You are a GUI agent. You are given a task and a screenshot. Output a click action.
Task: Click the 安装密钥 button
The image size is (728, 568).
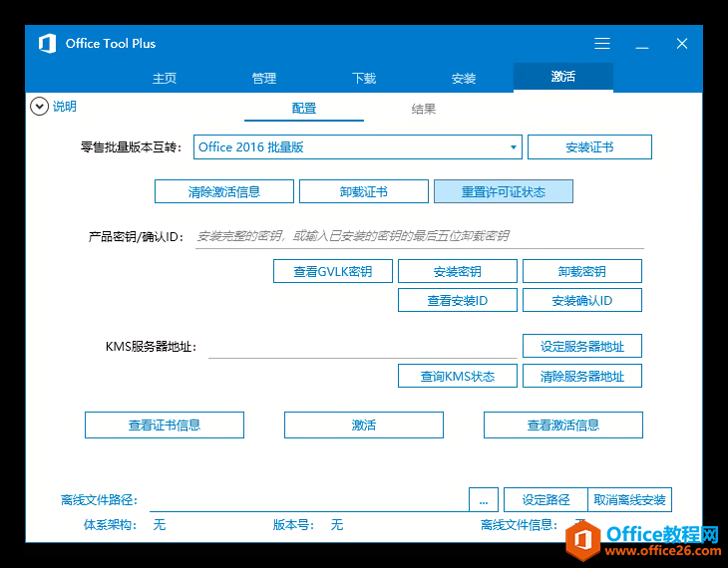458,271
